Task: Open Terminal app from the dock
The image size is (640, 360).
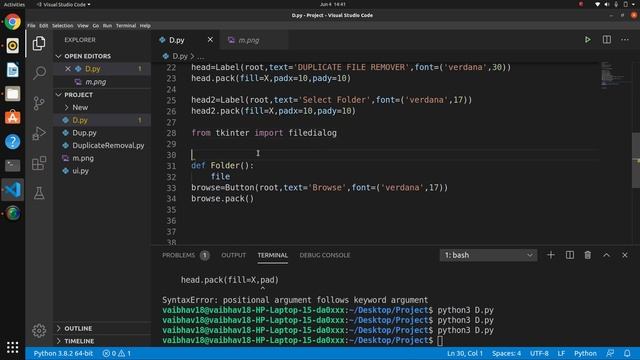Action: pyautogui.click(x=13, y=165)
